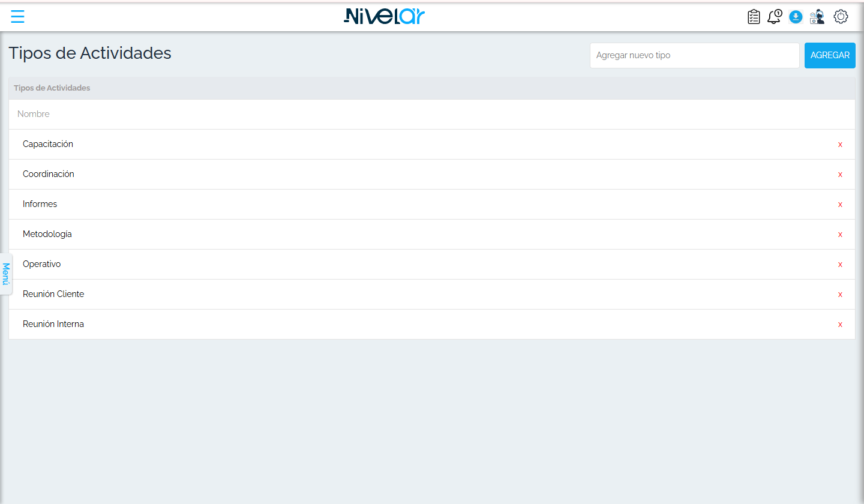This screenshot has width=864, height=504.
Task: Select the Reunión Interna row name
Action: pos(53,324)
